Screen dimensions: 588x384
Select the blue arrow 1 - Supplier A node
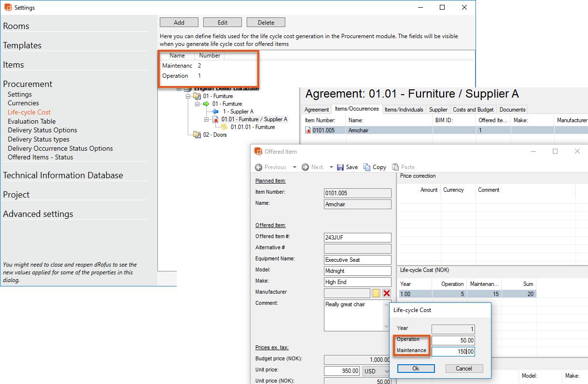pos(215,112)
